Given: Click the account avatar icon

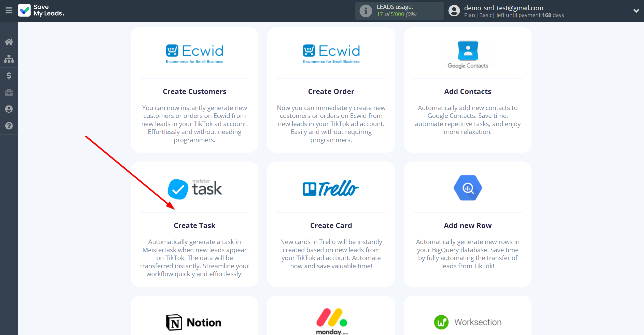Looking at the screenshot, I should point(454,11).
